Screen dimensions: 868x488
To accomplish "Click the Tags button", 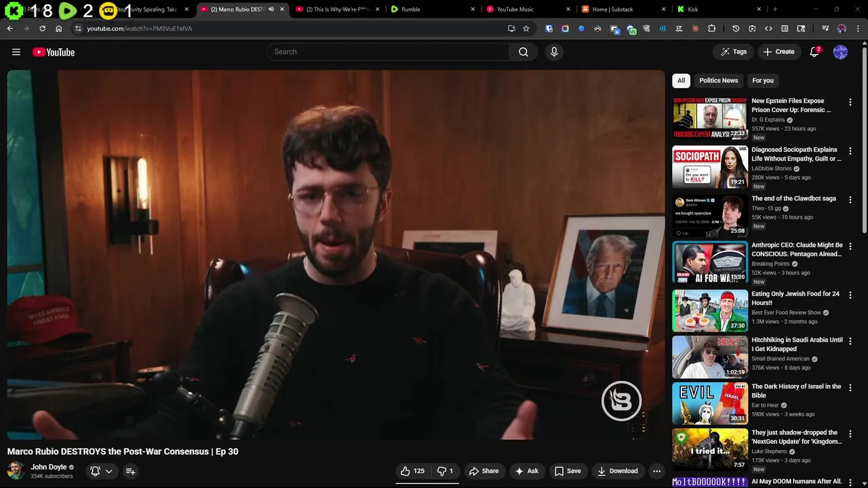I will [733, 52].
